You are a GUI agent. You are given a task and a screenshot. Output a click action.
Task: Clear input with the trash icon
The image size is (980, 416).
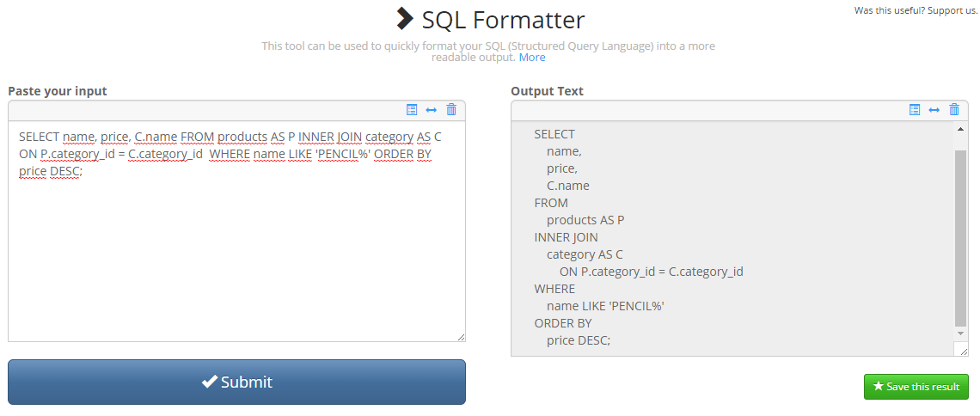(x=451, y=110)
